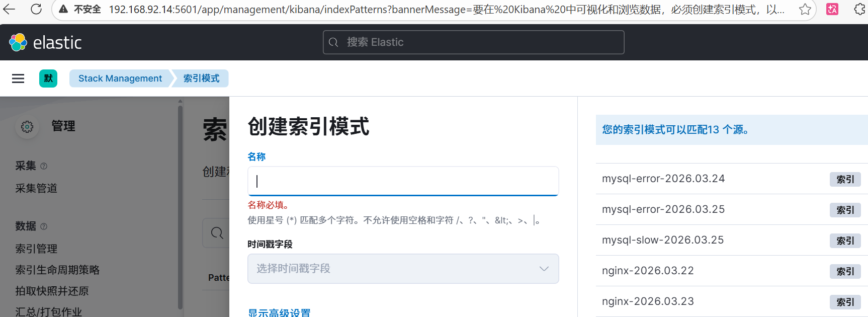Open 拍取快照并还原 in the sidebar

pos(52,291)
